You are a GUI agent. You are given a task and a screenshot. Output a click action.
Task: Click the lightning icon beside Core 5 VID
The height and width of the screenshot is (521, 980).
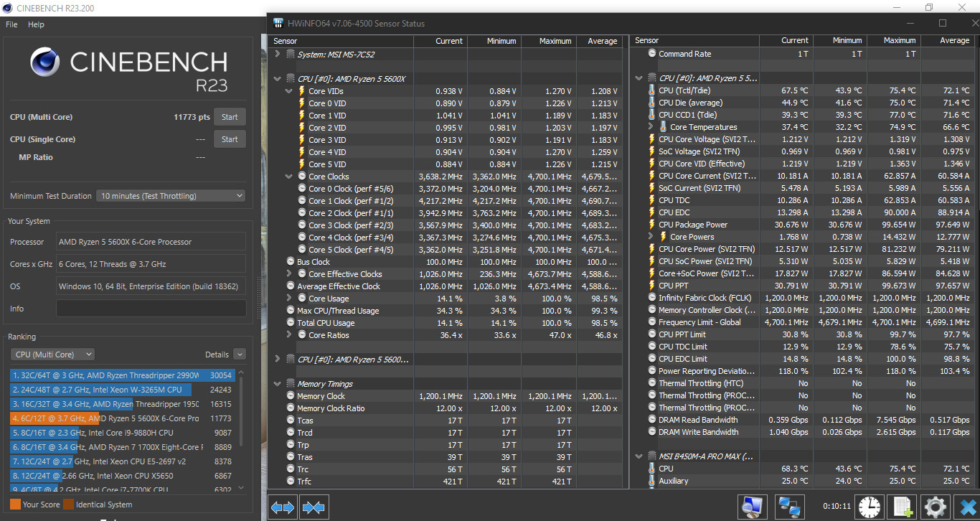point(302,164)
